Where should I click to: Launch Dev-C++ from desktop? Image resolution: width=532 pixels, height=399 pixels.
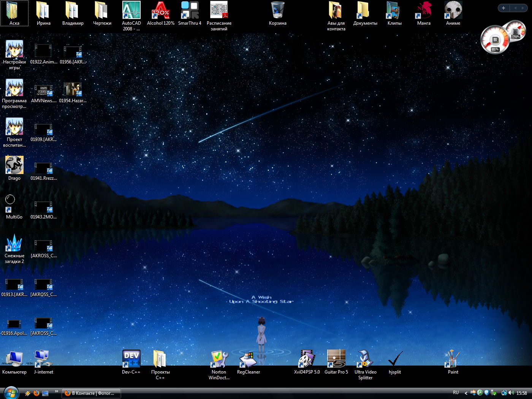pyautogui.click(x=131, y=362)
